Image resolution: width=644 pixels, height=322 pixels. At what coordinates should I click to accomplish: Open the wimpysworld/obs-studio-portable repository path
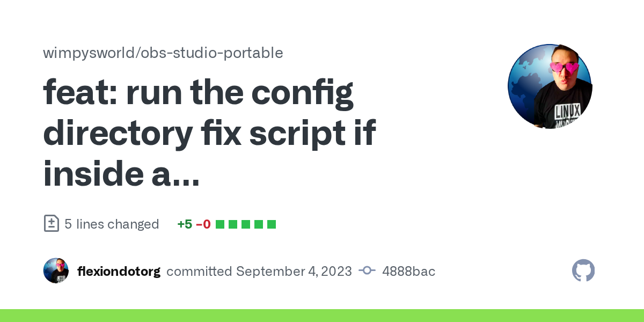(x=163, y=53)
